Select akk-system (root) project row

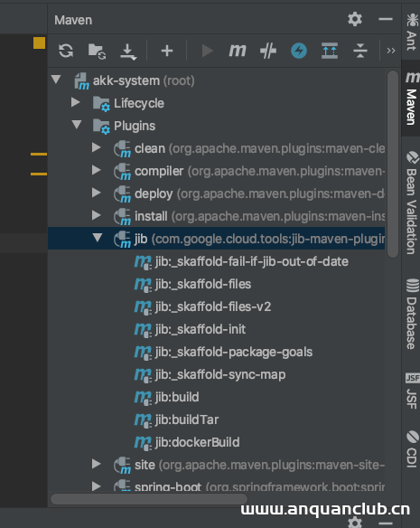[217, 80]
